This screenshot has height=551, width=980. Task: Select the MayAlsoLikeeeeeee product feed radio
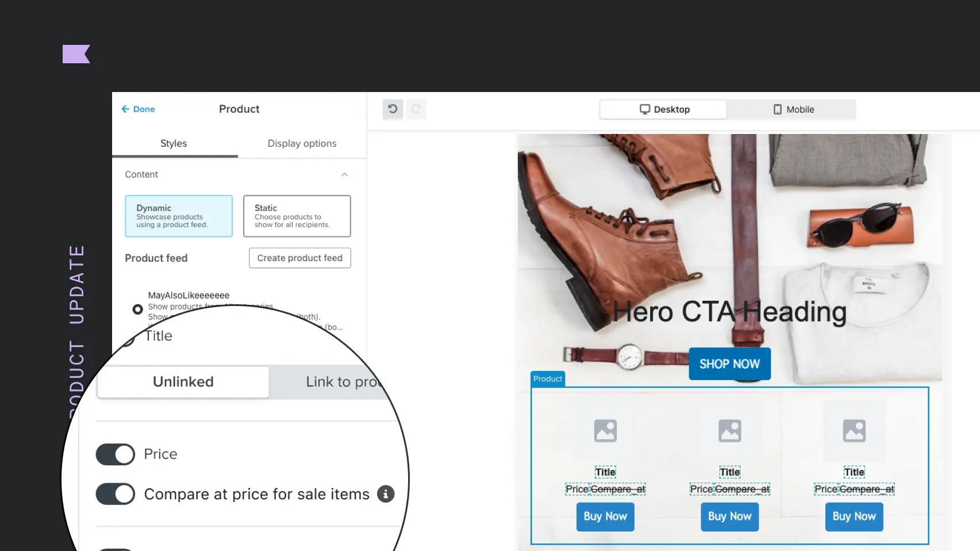(x=137, y=309)
